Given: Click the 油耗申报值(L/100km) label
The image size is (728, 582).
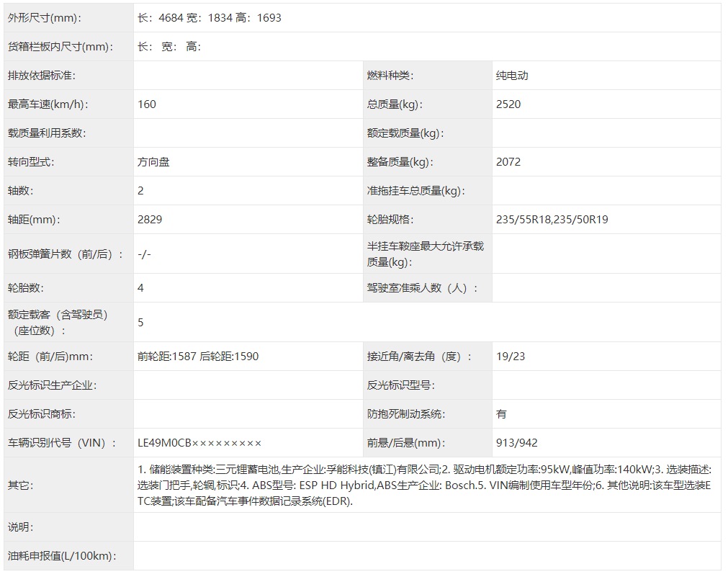Looking at the screenshot, I should click(x=62, y=556).
